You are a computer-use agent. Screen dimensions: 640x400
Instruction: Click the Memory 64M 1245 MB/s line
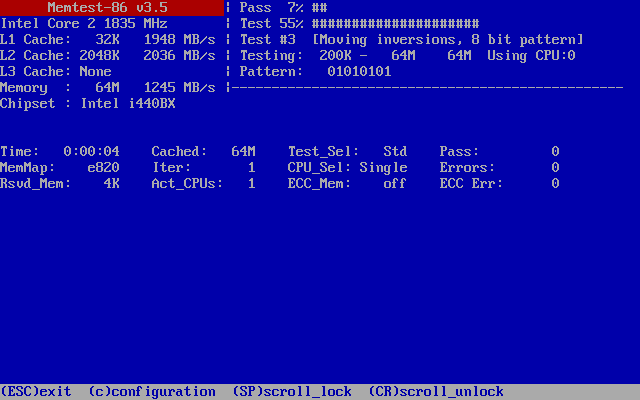pos(108,88)
